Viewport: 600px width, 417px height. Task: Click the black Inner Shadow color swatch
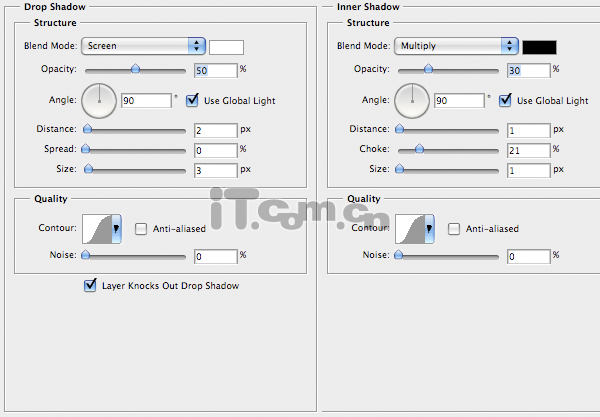[540, 46]
